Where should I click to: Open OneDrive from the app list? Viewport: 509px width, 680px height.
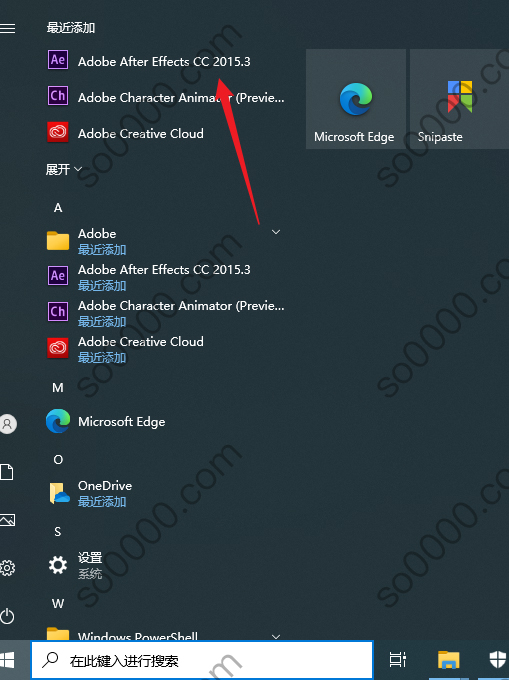coord(165,493)
